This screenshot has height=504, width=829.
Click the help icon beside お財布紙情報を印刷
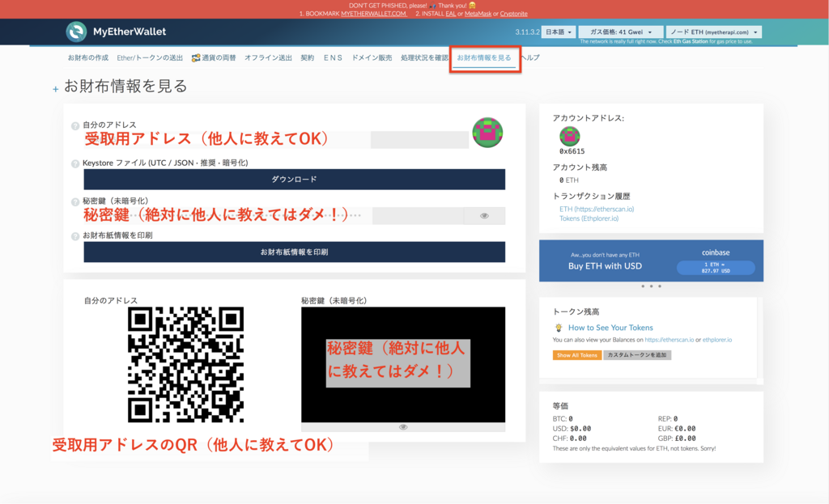75,236
